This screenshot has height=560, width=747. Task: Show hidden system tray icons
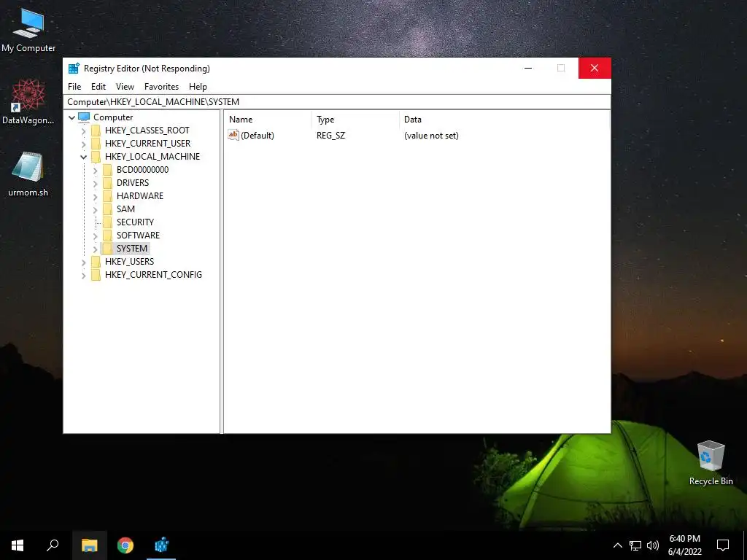click(617, 545)
